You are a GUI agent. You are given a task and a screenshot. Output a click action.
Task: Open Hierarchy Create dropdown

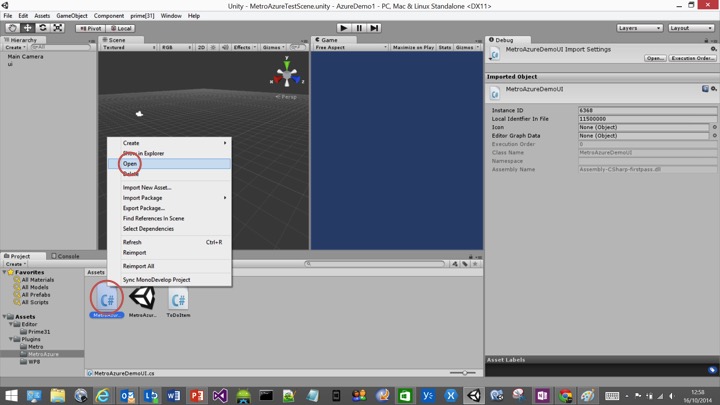15,47
